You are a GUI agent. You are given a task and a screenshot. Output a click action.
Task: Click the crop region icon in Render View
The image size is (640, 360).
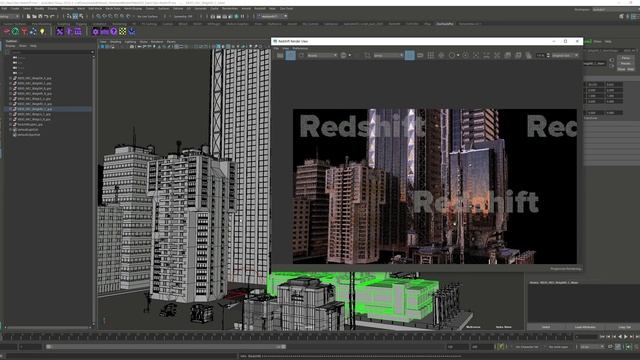tap(367, 55)
